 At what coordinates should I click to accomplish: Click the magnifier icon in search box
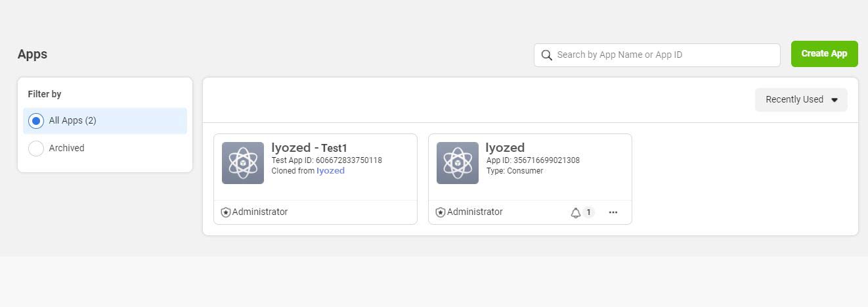546,55
